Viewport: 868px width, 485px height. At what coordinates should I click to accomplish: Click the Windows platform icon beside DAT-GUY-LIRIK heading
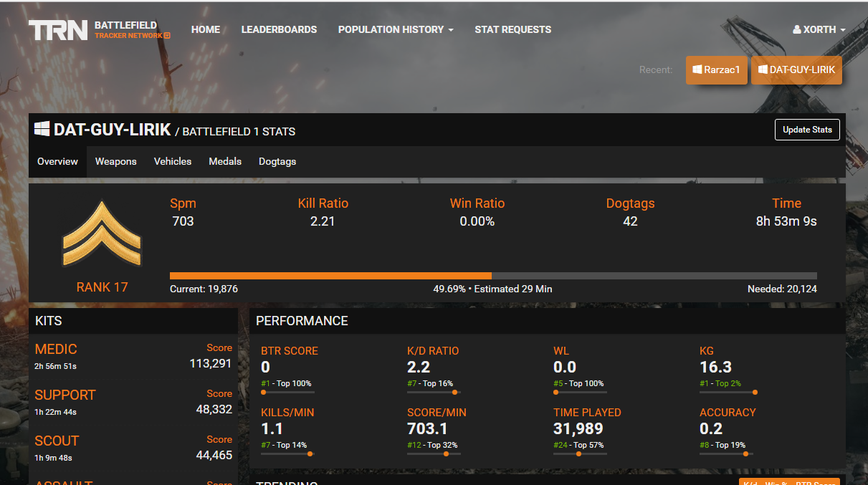point(42,129)
